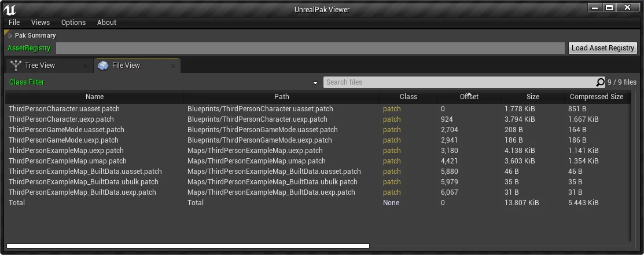Screen dimensions: 644x255
Task: Sort by the Compressed Size column
Action: [596, 97]
